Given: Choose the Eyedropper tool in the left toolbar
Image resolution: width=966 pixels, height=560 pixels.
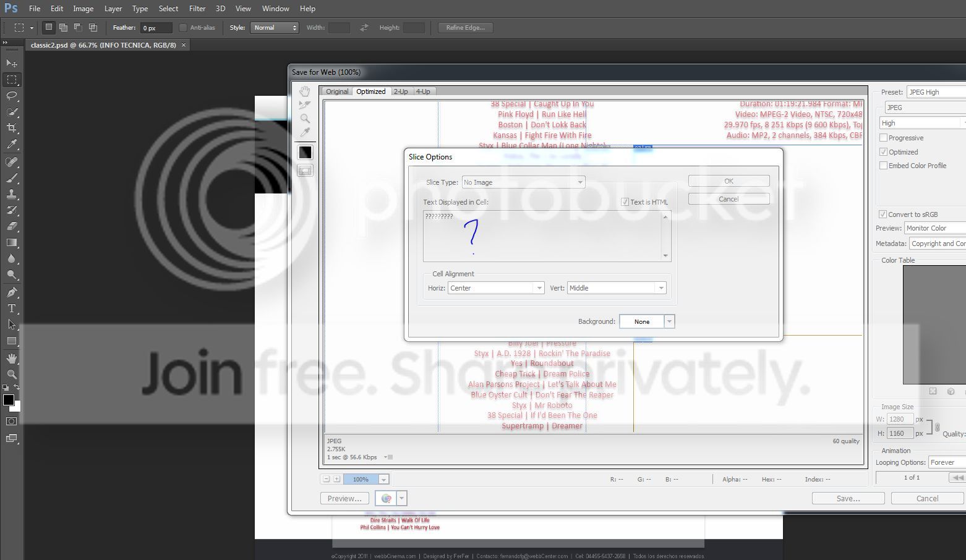Looking at the screenshot, I should 12,144.
